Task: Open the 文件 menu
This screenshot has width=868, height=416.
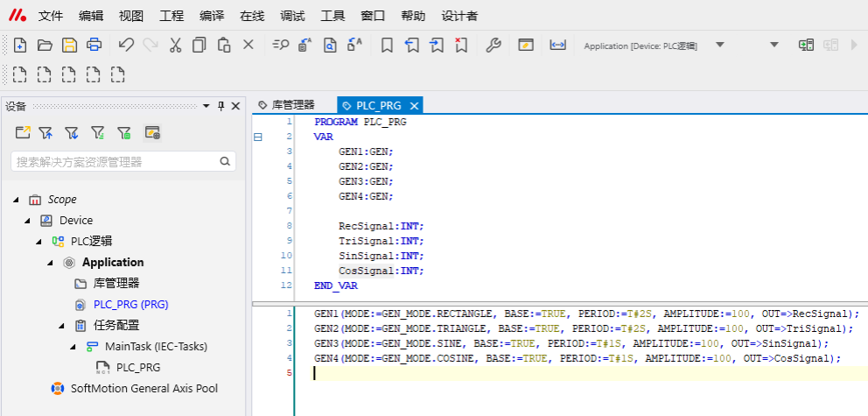Action: 51,16
